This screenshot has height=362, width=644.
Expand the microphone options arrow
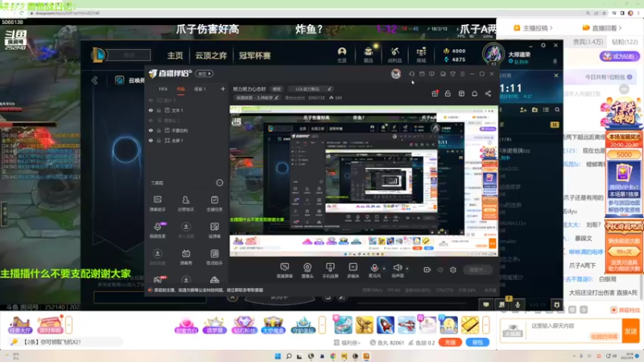click(x=384, y=269)
